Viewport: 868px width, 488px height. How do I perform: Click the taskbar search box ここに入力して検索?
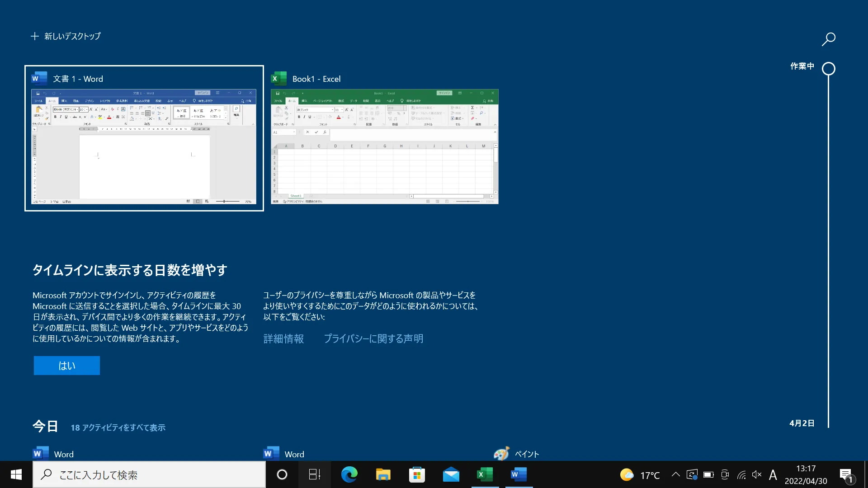pyautogui.click(x=149, y=474)
